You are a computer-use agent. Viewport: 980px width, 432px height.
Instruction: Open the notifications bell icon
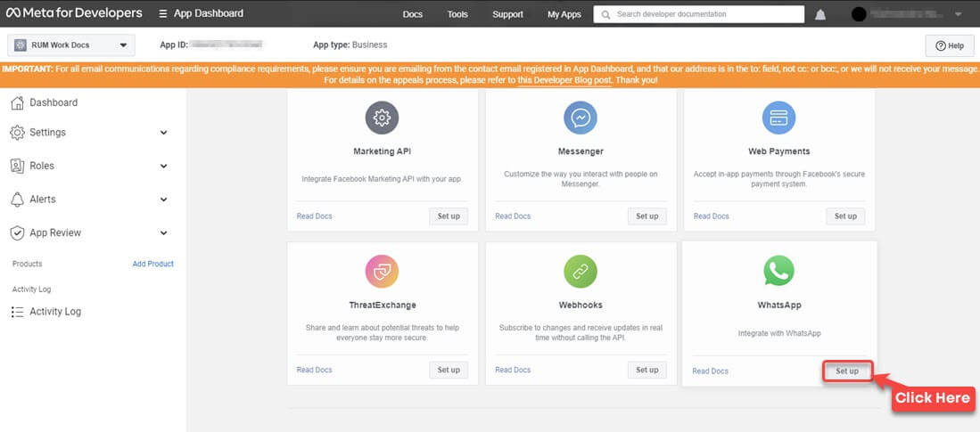[820, 14]
